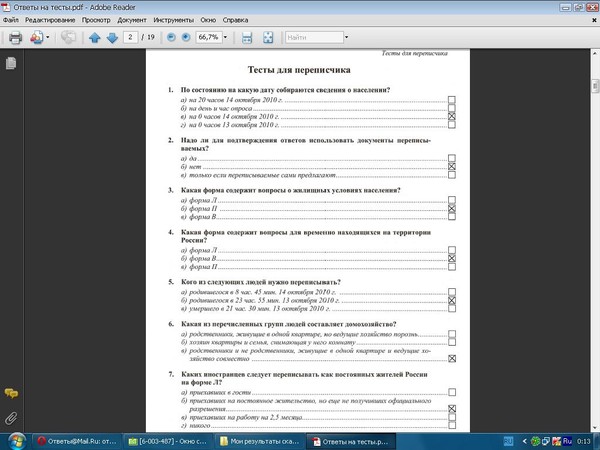Check box 'умершего в 21 час. 30 мин.'

pos(452,308)
